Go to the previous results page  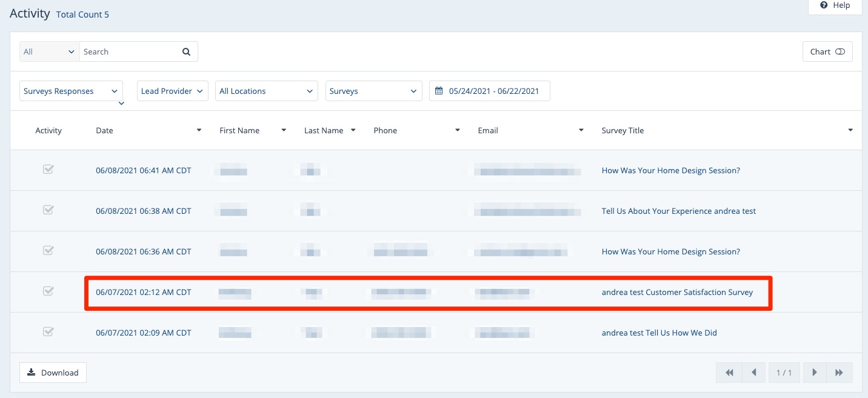point(753,373)
